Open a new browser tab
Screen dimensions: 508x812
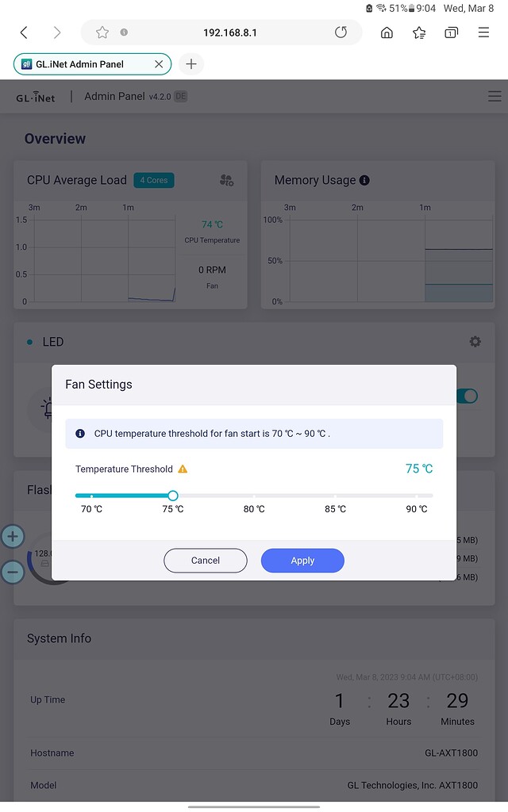tap(190, 64)
